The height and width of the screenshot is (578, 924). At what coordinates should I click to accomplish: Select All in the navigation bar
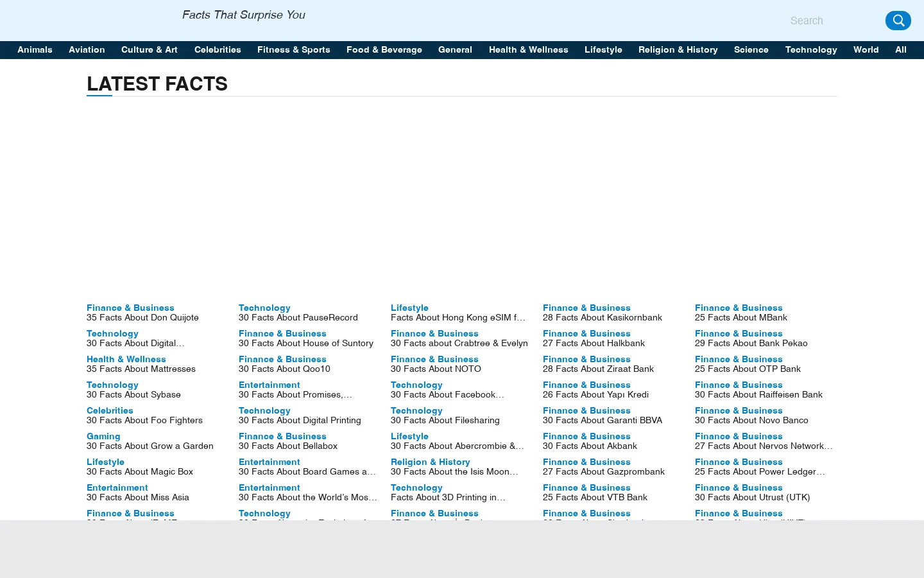[x=901, y=49]
